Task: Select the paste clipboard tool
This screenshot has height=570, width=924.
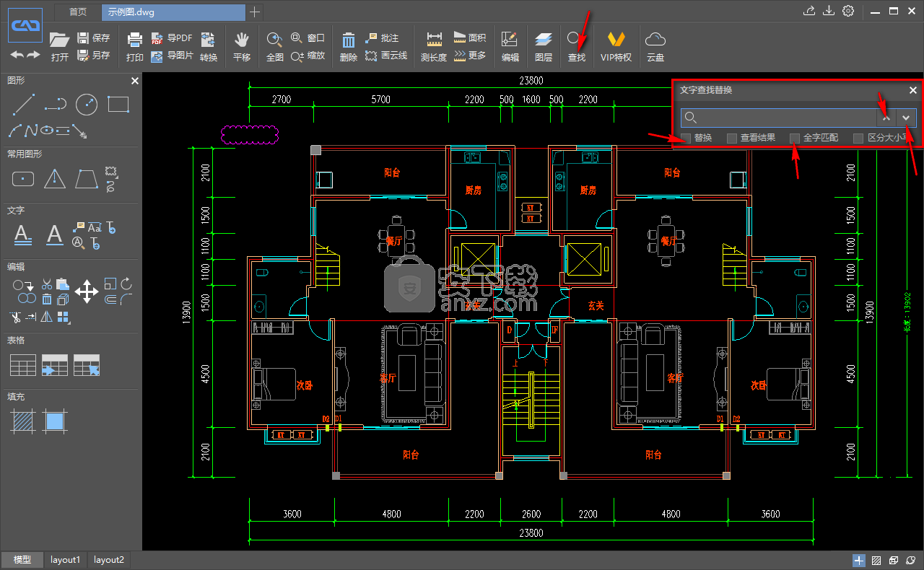Action: (63, 284)
